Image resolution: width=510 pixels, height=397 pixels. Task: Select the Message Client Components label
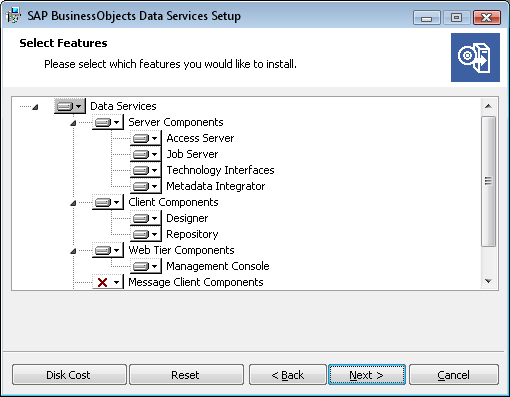tap(196, 282)
